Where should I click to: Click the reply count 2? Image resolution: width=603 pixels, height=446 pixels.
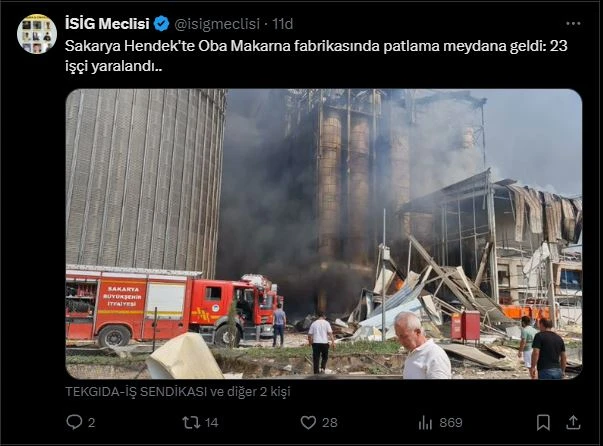(x=92, y=423)
